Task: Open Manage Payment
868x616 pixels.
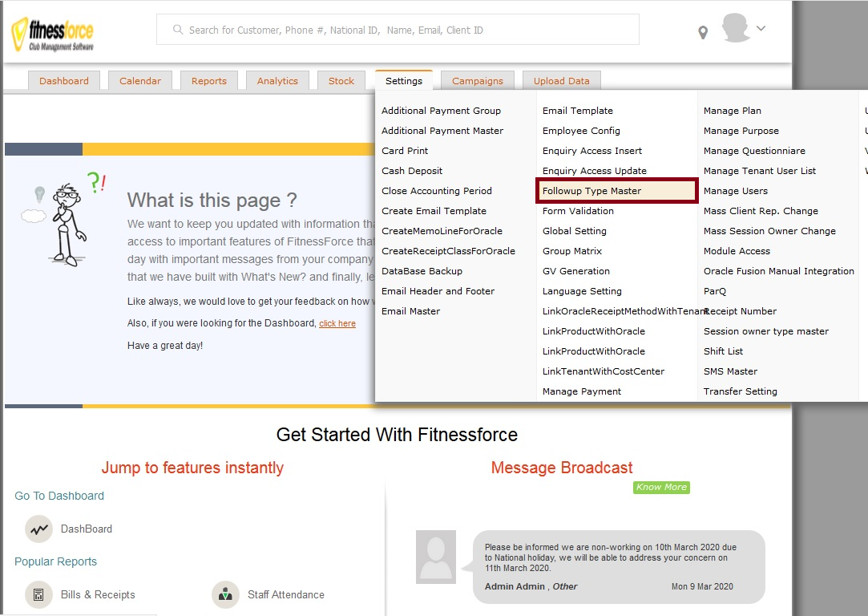Action: tap(582, 391)
